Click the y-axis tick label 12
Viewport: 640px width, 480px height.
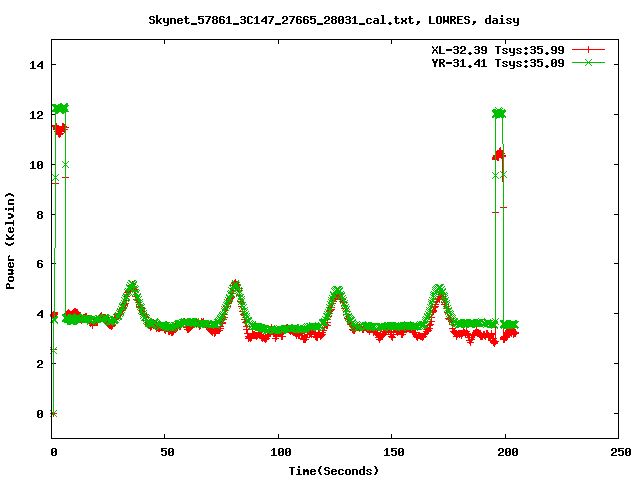click(36, 115)
